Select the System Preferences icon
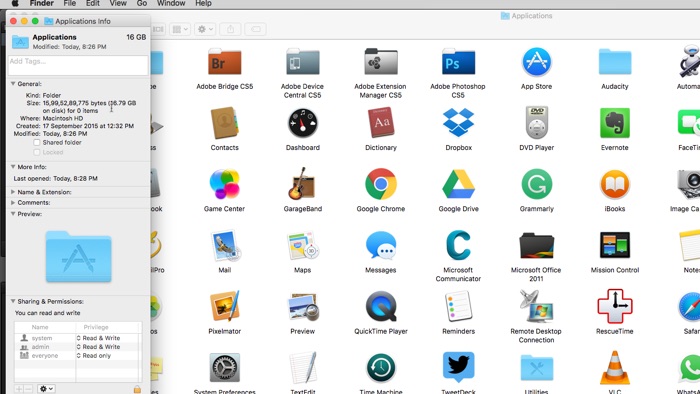 click(x=225, y=368)
